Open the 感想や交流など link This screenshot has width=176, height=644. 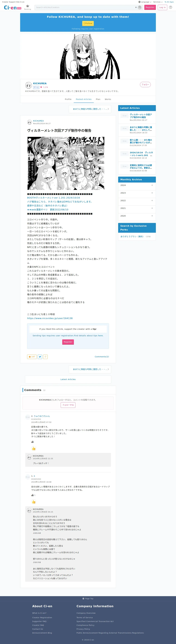(x=48, y=206)
